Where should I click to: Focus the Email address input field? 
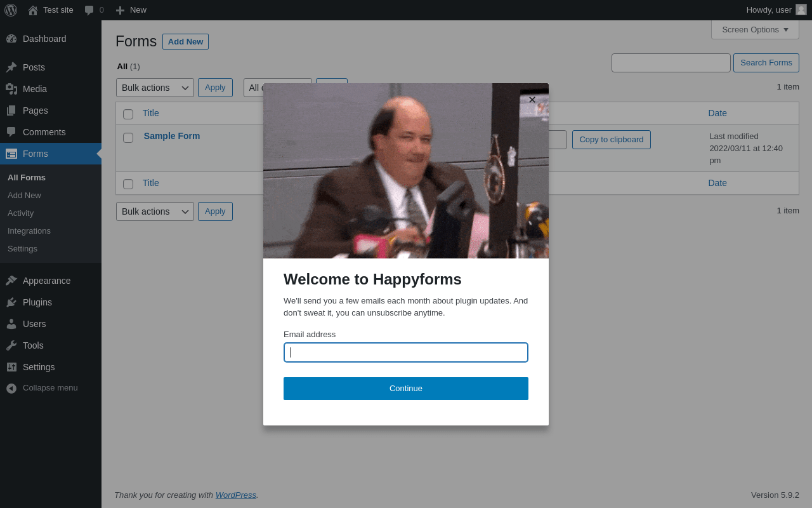click(406, 352)
